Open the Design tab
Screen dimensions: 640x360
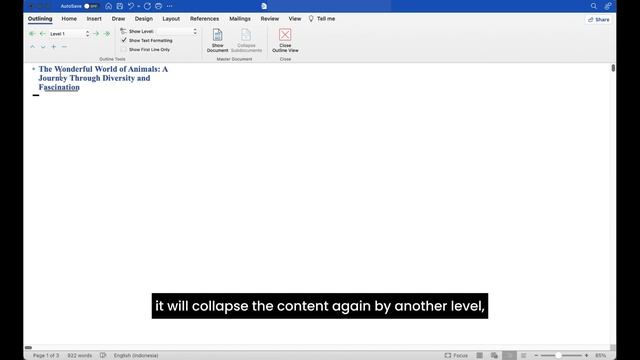tap(144, 19)
